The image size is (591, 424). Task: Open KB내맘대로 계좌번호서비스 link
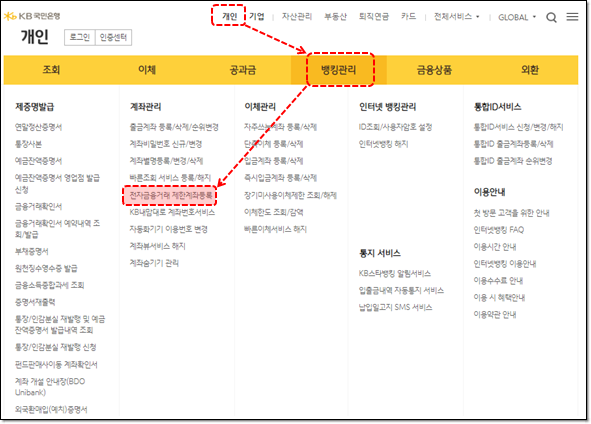click(172, 212)
